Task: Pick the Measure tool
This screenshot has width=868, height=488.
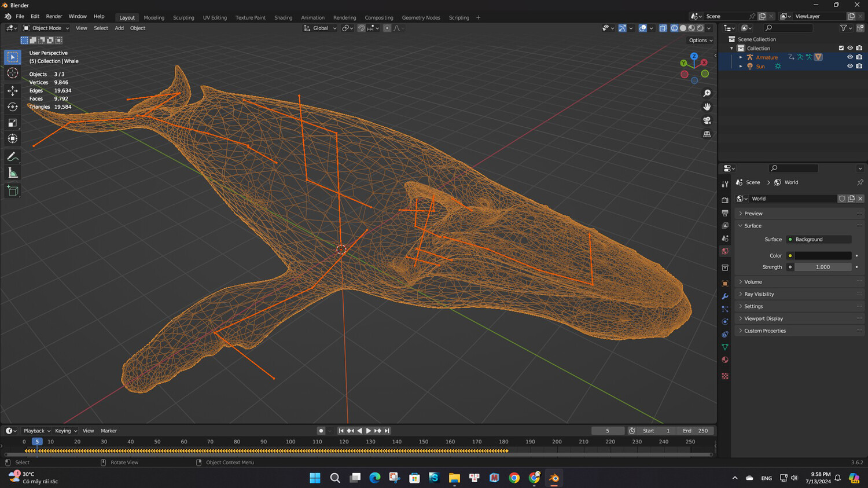Action: (13, 173)
